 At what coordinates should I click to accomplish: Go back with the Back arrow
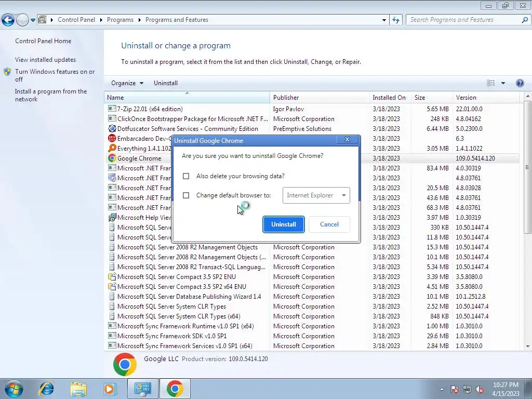8,20
